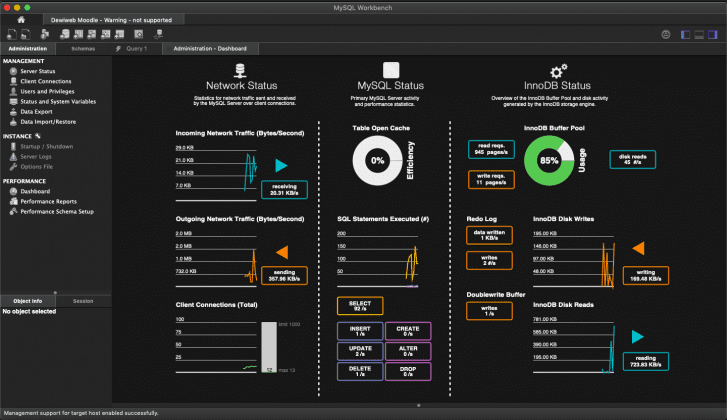
Task: Open Status and System Variables
Action: (x=58, y=101)
